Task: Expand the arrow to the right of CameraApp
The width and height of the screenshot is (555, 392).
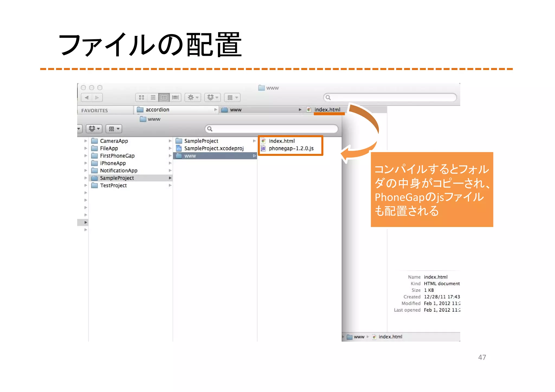Action: coord(170,141)
